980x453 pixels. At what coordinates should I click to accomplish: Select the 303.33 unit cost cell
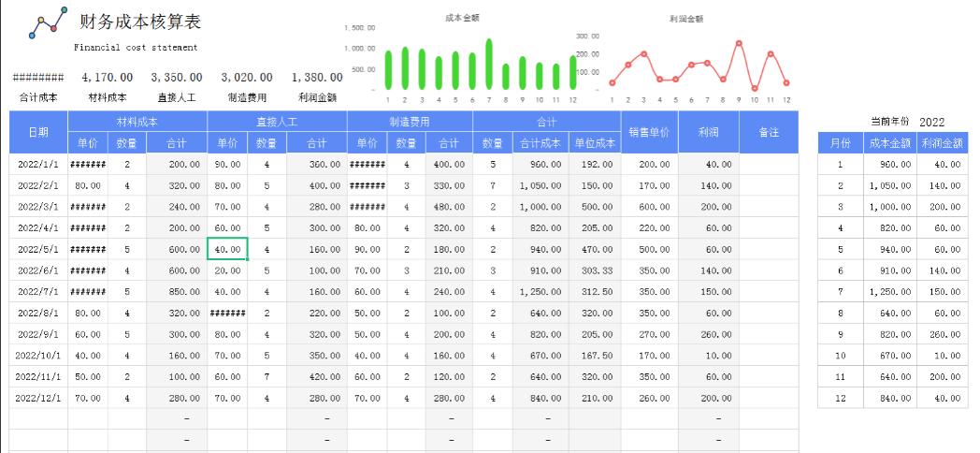tap(594, 270)
